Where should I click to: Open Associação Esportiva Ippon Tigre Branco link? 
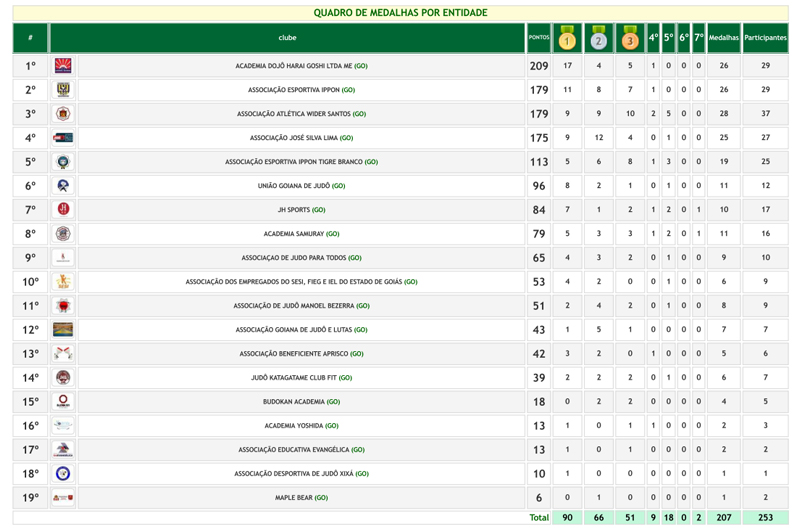pyautogui.click(x=301, y=162)
